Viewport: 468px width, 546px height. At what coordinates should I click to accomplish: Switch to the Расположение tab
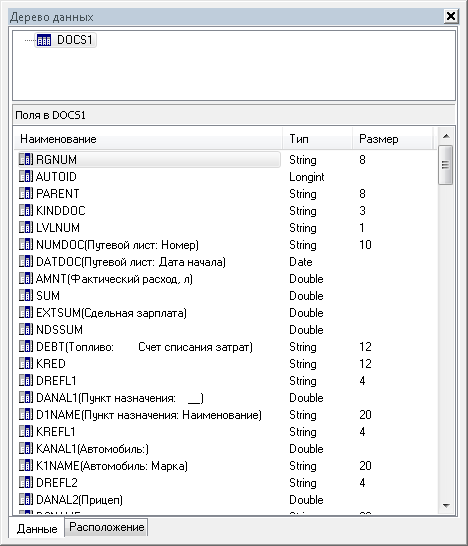(x=106, y=527)
